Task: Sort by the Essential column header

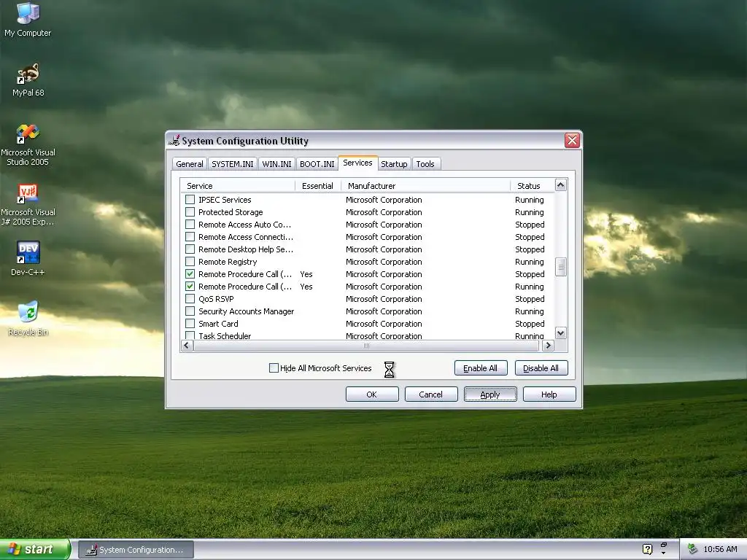Action: tap(318, 186)
